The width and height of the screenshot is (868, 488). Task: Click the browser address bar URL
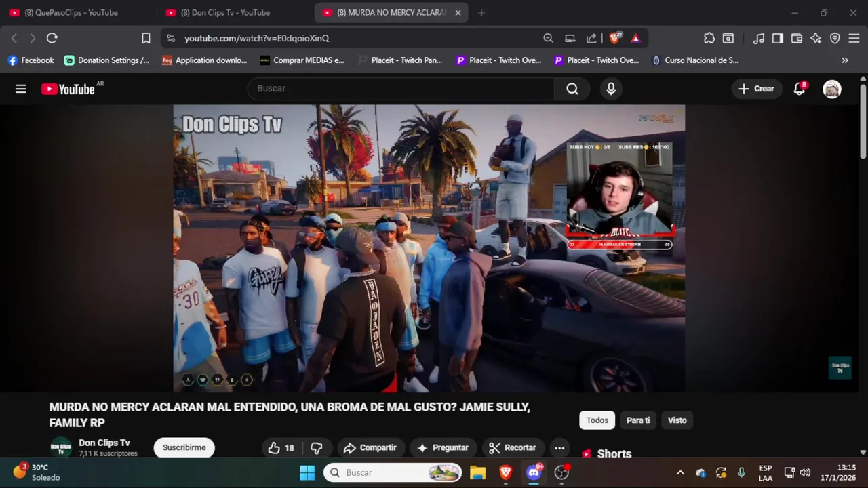(x=257, y=39)
